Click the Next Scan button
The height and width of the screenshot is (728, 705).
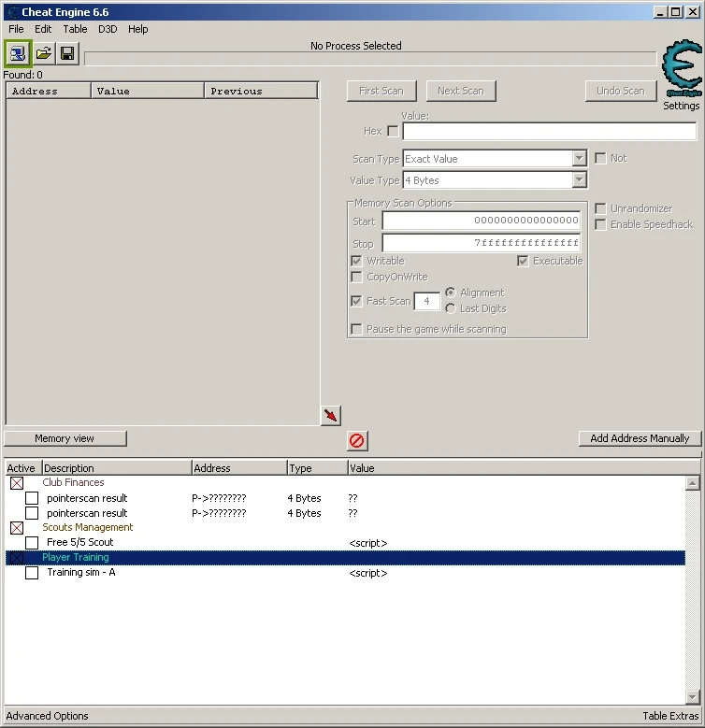[461, 91]
